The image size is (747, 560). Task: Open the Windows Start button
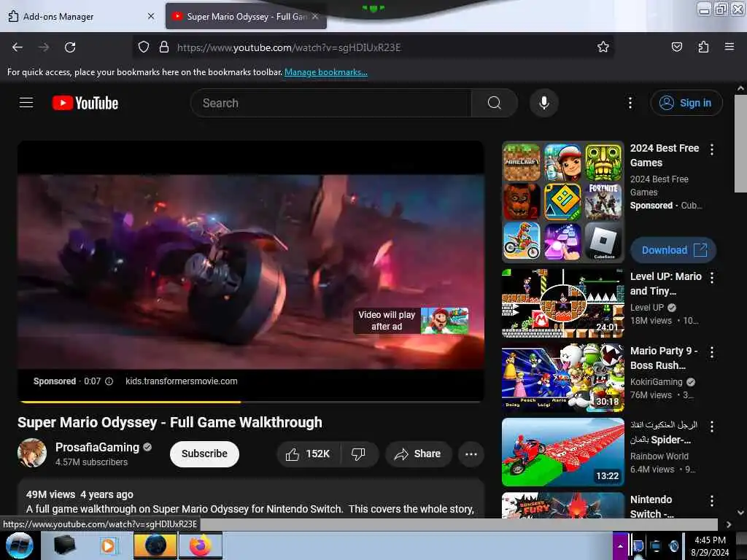pyautogui.click(x=19, y=545)
